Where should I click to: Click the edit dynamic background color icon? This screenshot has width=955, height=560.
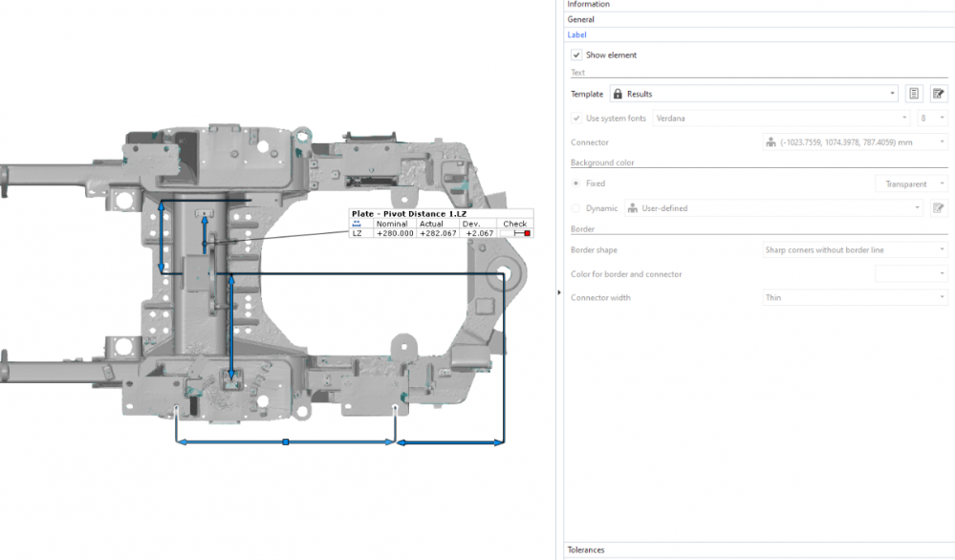click(x=939, y=208)
